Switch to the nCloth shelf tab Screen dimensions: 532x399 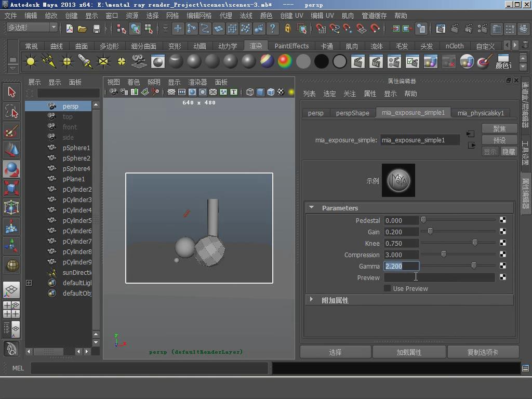[x=455, y=46]
